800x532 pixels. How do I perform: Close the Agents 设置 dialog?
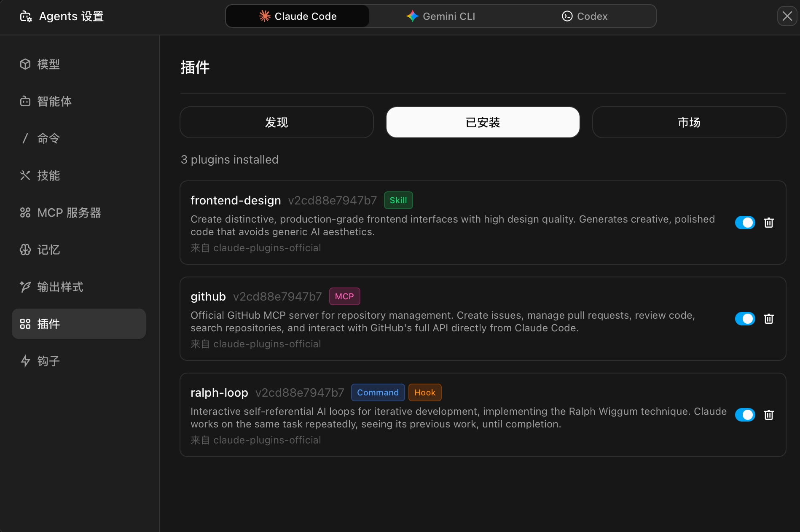(x=787, y=16)
